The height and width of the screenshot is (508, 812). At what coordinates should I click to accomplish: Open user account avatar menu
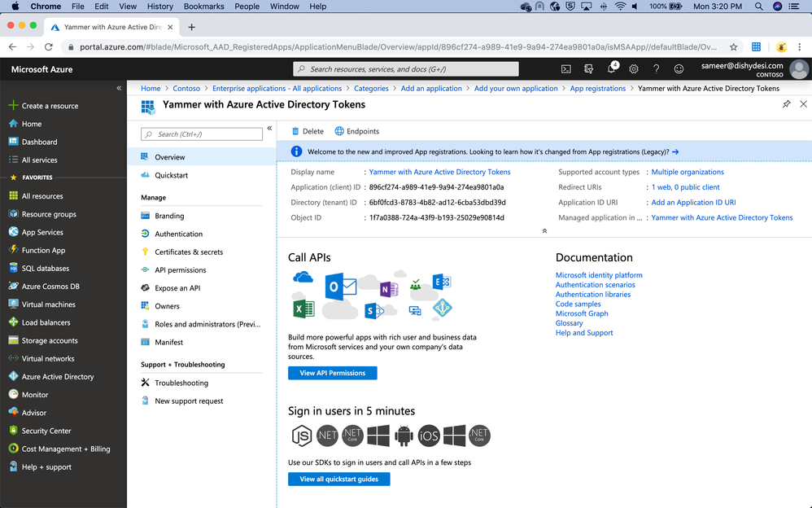(799, 69)
